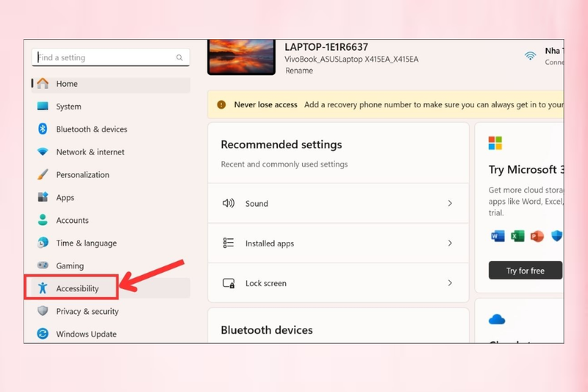Click the LAPTOP-1E1R6637 device name
This screenshot has width=588, height=392.
point(326,47)
